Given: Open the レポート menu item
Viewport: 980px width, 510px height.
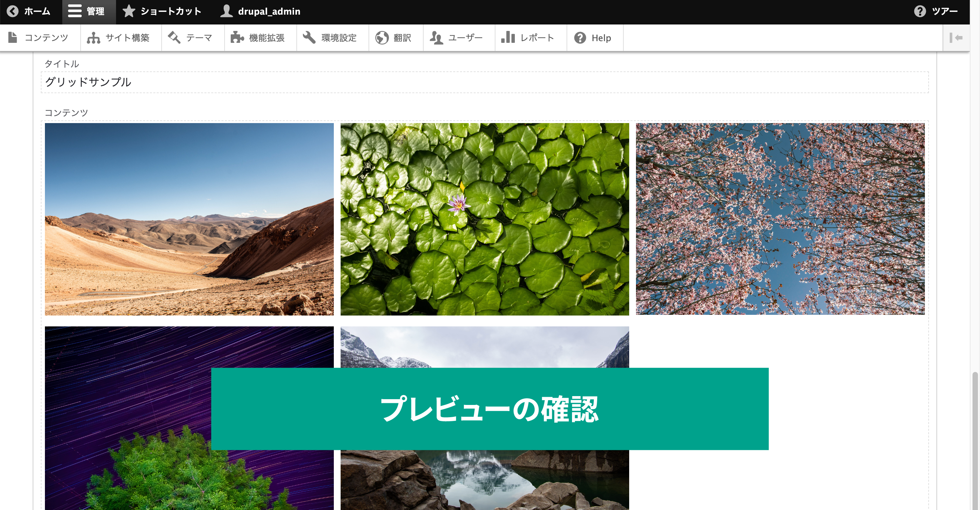Looking at the screenshot, I should pyautogui.click(x=531, y=38).
